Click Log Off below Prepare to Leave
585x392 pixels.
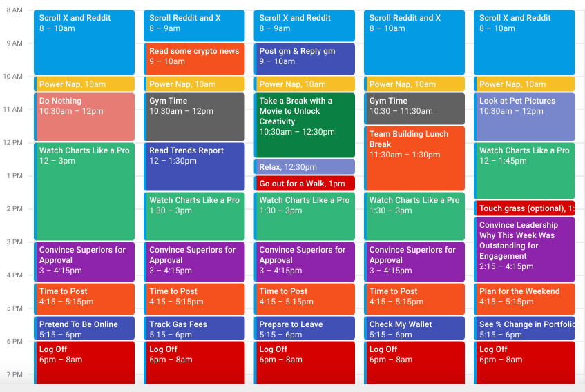304,363
